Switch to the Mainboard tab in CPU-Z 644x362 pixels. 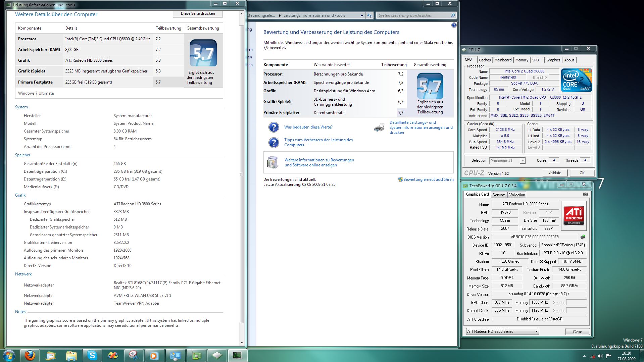pyautogui.click(x=503, y=60)
